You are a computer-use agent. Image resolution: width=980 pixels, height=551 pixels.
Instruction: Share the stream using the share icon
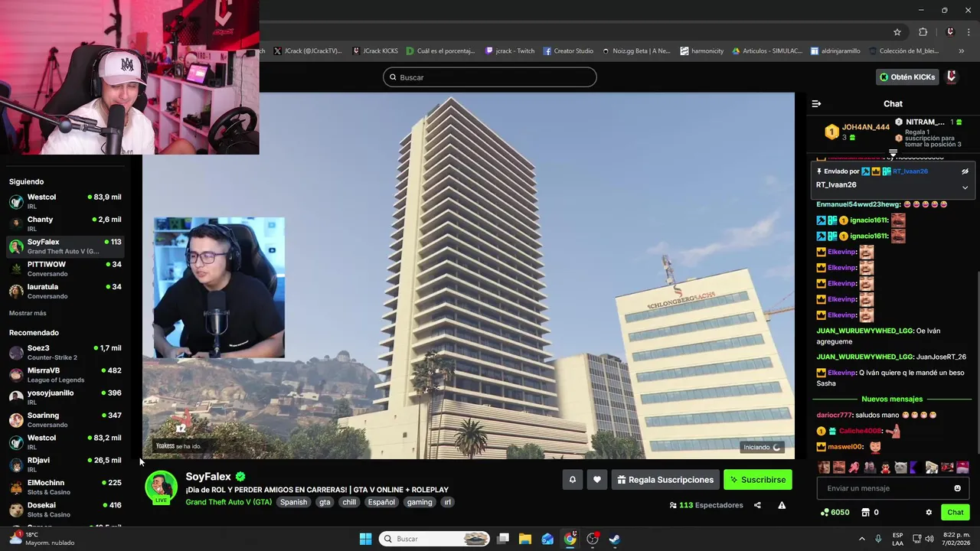click(757, 505)
